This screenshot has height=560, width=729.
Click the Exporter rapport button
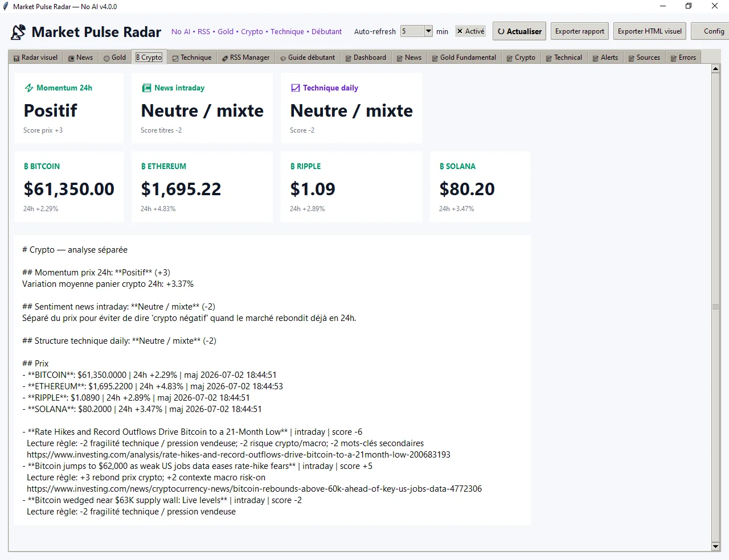point(580,31)
